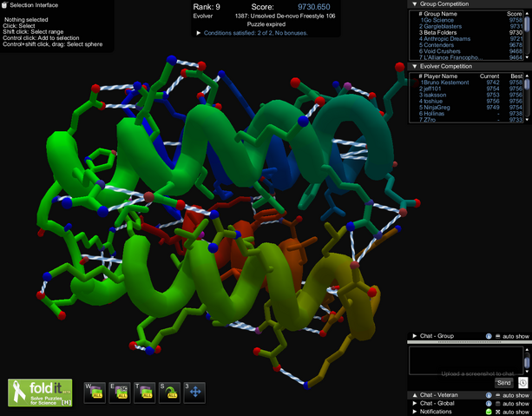532x416 pixels.
Task: Click the info icon on Chat - Veteran
Action: tap(489, 395)
